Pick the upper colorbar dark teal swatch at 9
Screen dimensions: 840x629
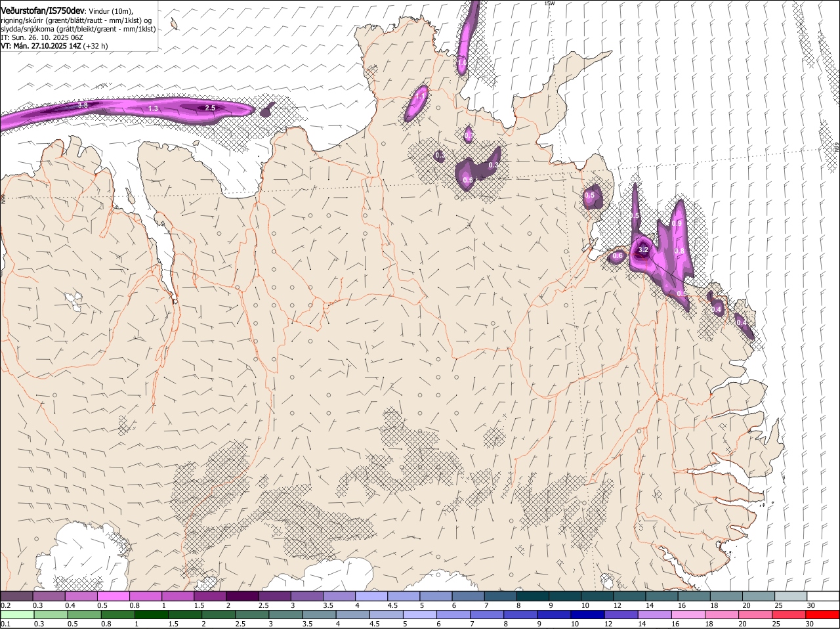565,596
